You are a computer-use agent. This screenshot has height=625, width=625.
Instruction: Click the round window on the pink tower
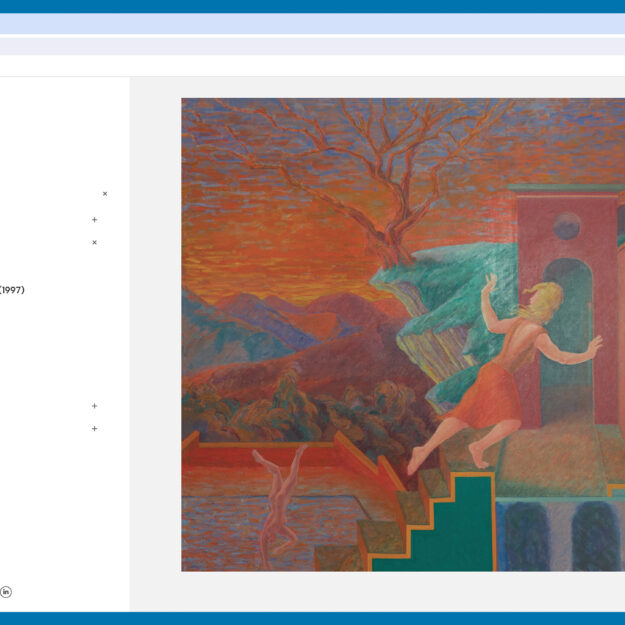[567, 227]
